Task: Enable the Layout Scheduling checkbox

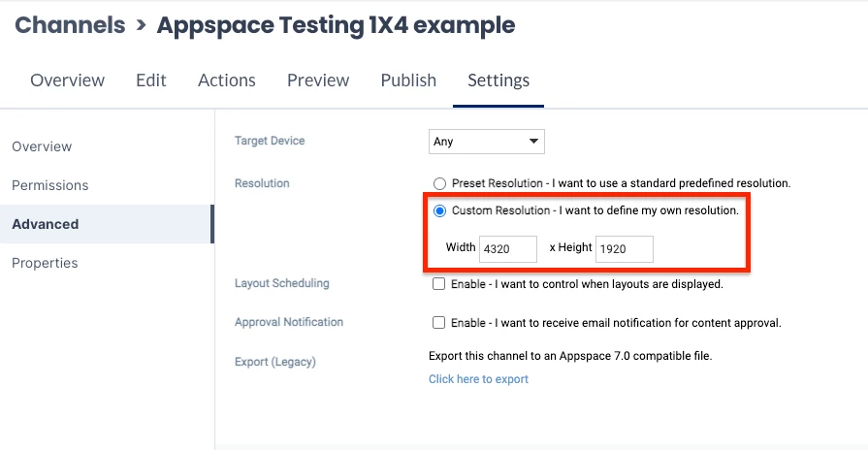Action: [438, 284]
